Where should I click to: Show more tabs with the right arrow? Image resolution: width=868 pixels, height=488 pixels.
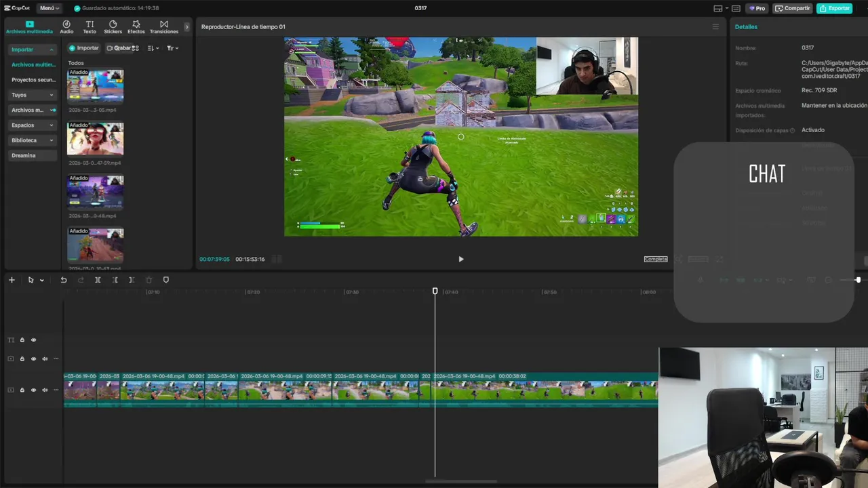tap(186, 27)
